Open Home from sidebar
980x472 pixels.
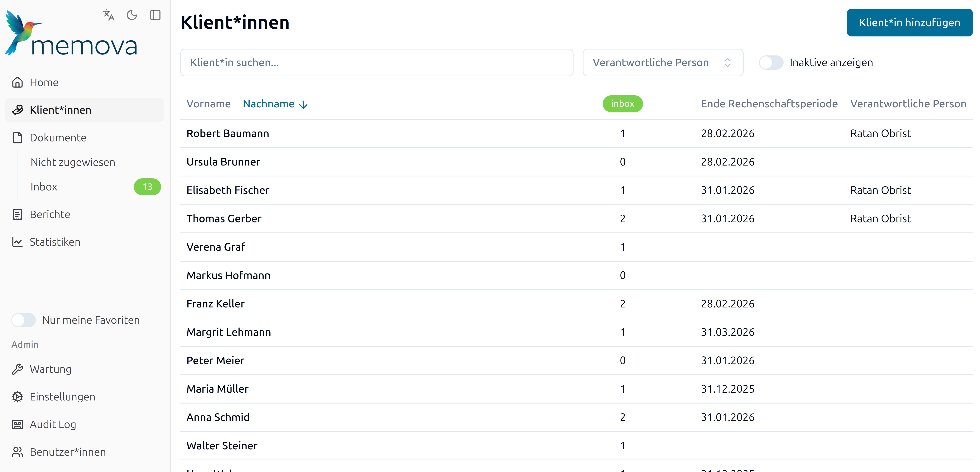tap(44, 82)
